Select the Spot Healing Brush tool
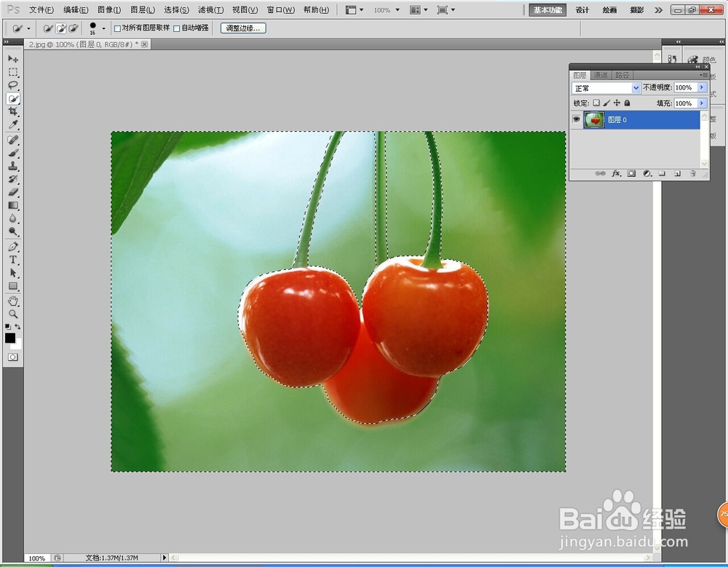 [13, 140]
